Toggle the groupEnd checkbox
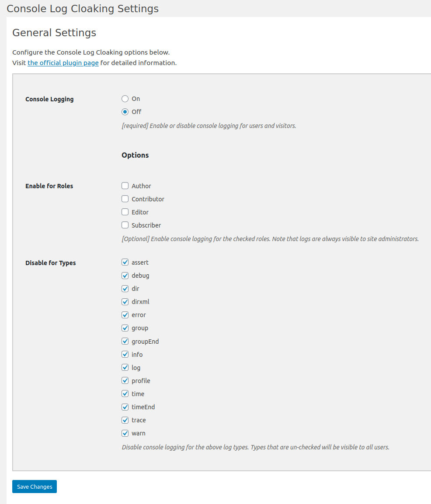 (125, 342)
